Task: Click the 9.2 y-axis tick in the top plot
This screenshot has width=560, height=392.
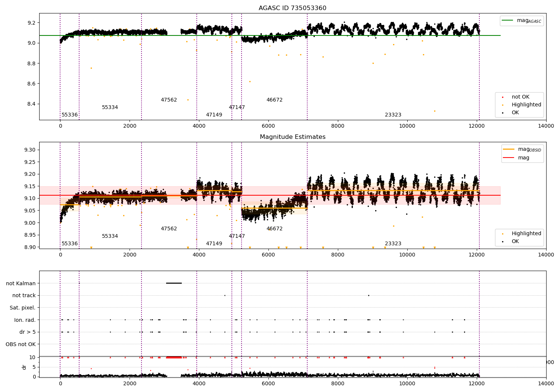Action: coord(31,23)
